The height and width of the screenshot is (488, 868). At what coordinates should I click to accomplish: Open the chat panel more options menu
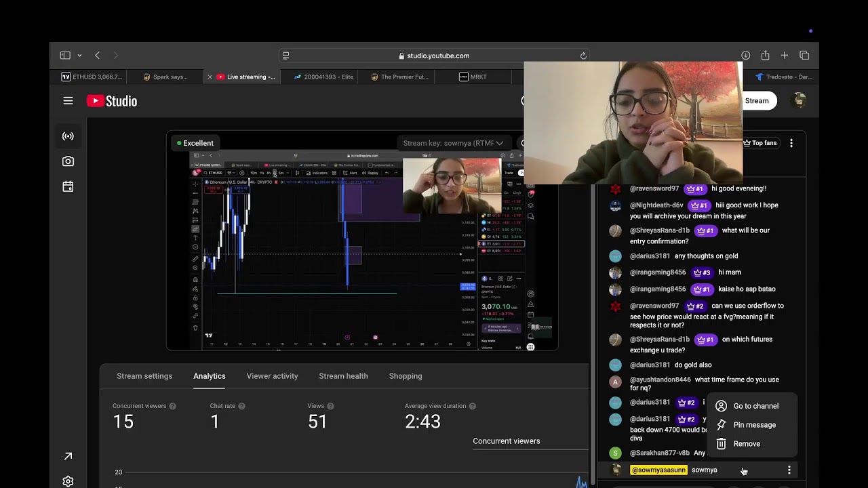pyautogui.click(x=791, y=143)
